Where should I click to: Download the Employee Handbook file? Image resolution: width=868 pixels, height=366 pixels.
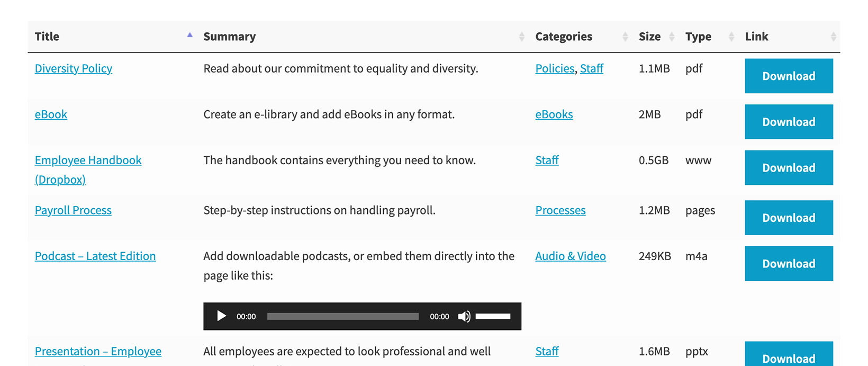(789, 168)
